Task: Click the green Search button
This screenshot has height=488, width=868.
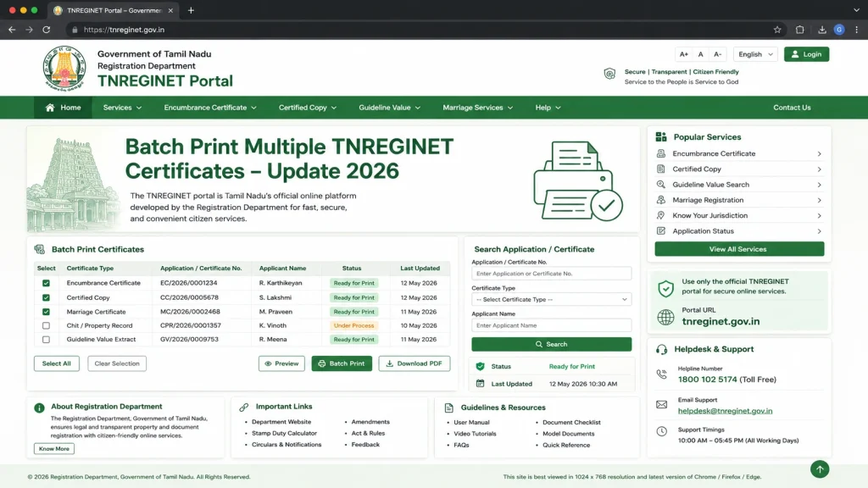Action: coord(551,344)
